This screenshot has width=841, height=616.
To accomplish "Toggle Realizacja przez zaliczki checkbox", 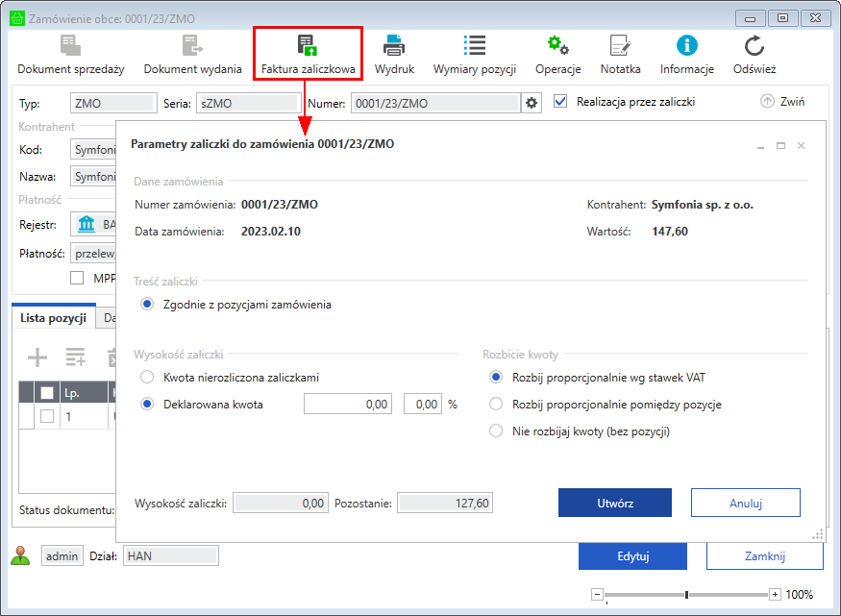I will click(x=561, y=101).
